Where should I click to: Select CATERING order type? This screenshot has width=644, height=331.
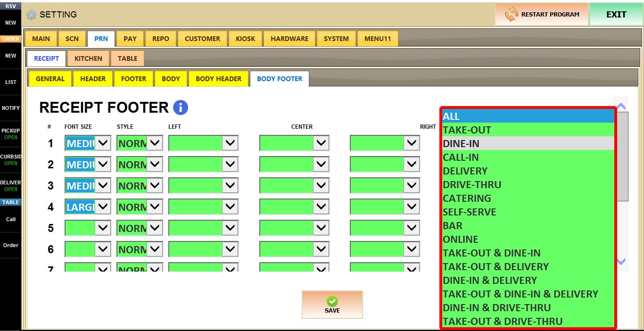[528, 199]
